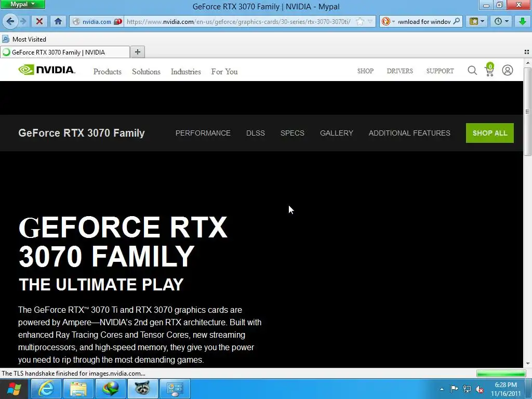Click the forward navigation arrow

[23, 21]
